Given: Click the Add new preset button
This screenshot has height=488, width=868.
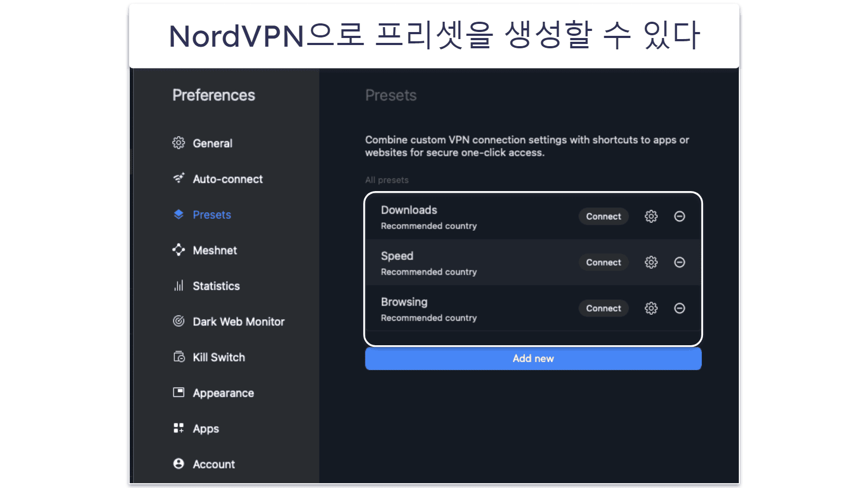Looking at the screenshot, I should point(533,358).
